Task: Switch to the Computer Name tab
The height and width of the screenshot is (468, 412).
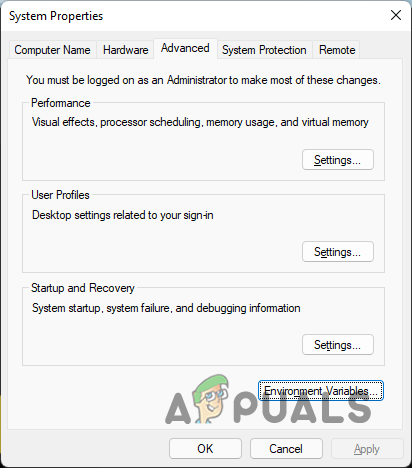Action: (x=52, y=50)
